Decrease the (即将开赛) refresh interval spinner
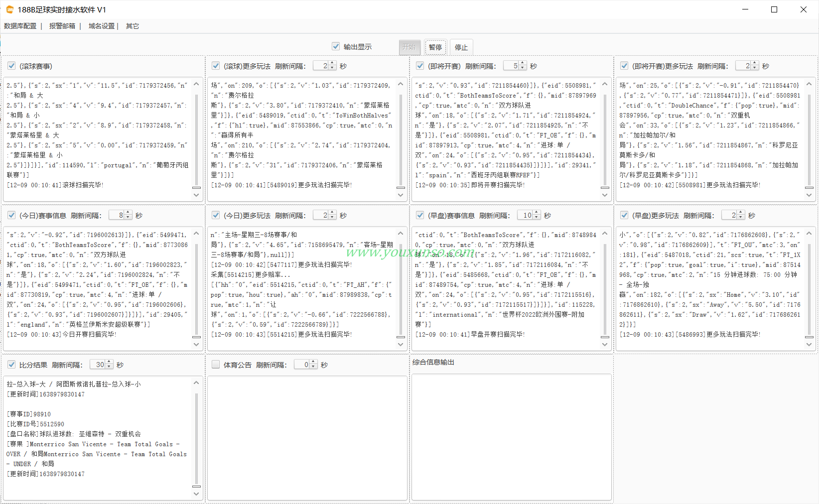819x504 pixels. click(x=522, y=68)
